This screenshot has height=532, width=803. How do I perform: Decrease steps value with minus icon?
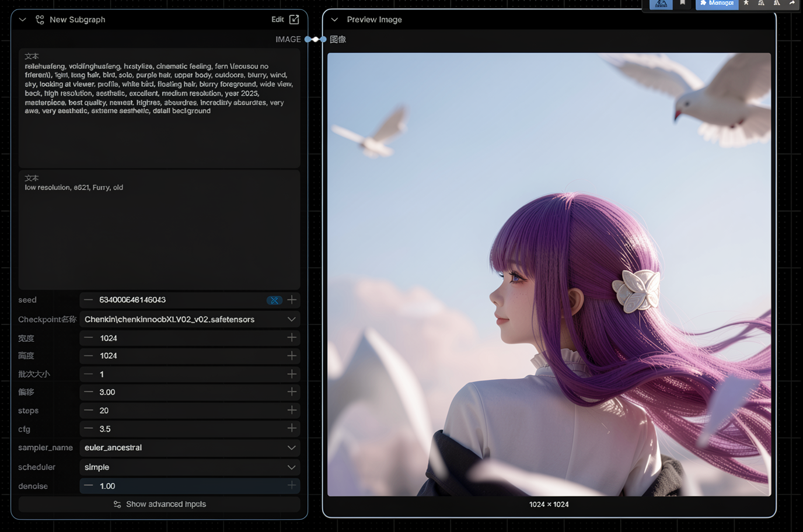pos(89,411)
